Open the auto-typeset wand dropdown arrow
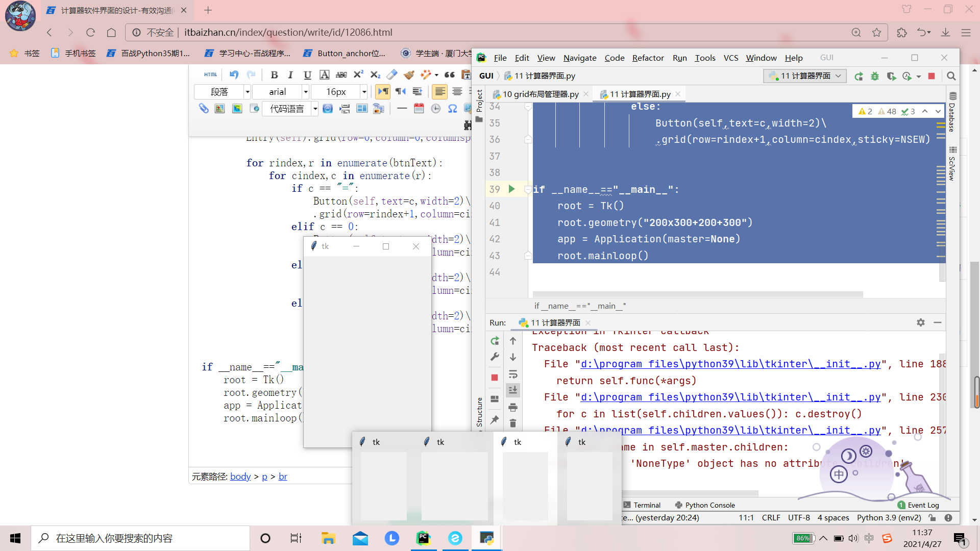Viewport: 980px width, 551px height. tap(436, 75)
